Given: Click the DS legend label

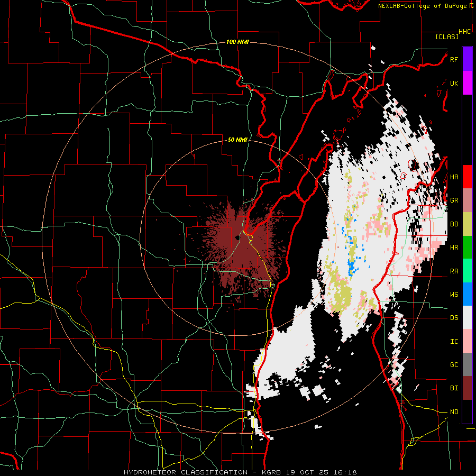Looking at the screenshot, I should coord(454,318).
